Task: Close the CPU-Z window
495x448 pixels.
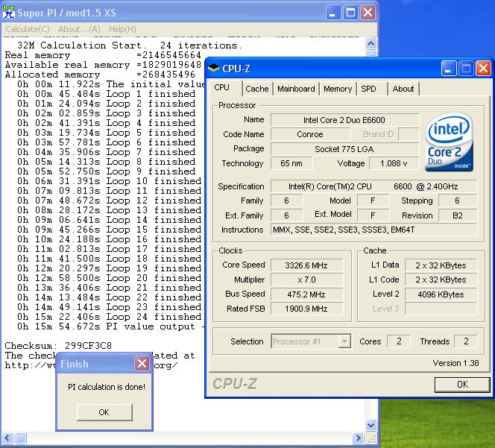Action: pos(483,68)
